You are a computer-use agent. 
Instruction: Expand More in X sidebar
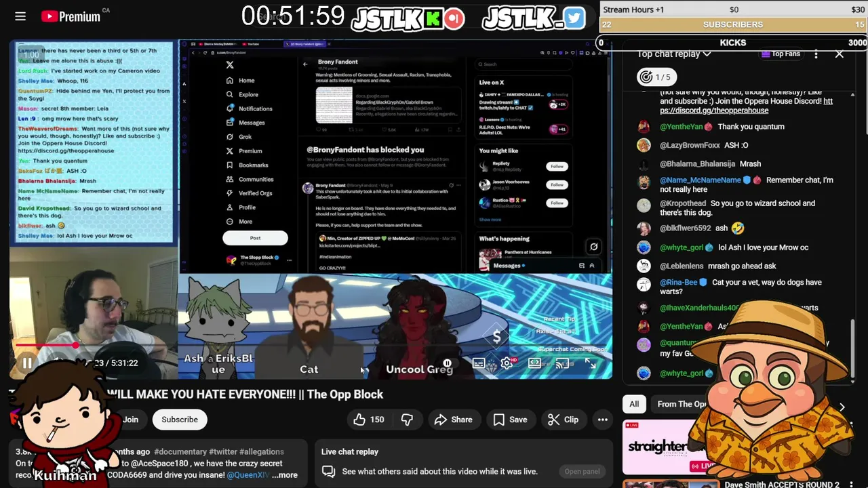pyautogui.click(x=239, y=222)
